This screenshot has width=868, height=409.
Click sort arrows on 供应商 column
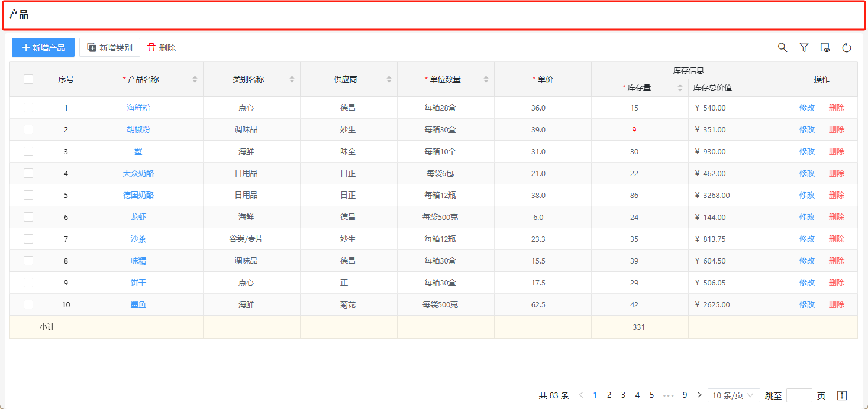pos(389,79)
